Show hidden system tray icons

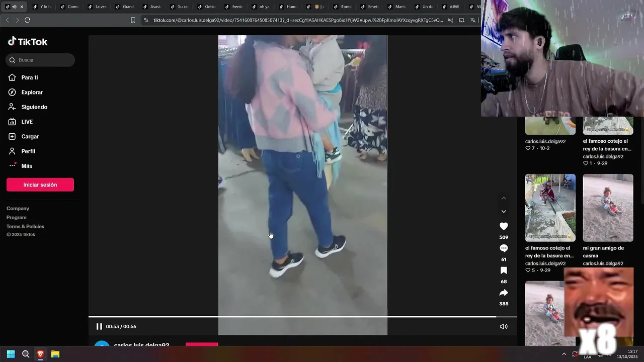pos(564,354)
